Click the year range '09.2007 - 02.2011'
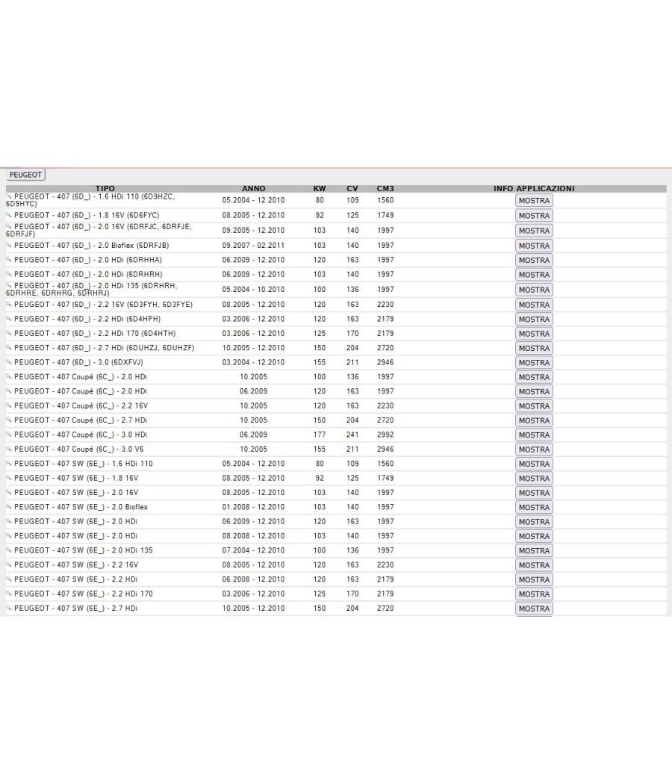 coord(254,246)
